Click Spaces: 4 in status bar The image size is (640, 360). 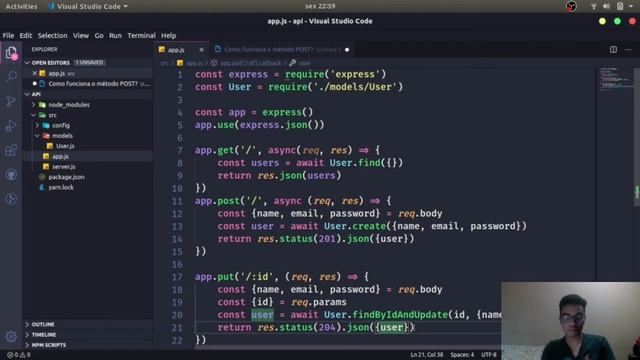coord(462,355)
